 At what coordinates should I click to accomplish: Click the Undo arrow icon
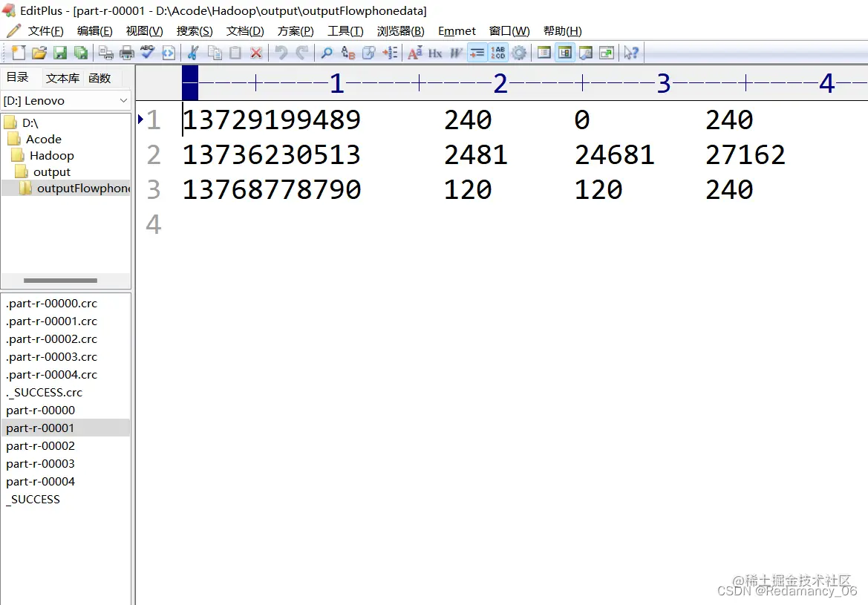[281, 53]
